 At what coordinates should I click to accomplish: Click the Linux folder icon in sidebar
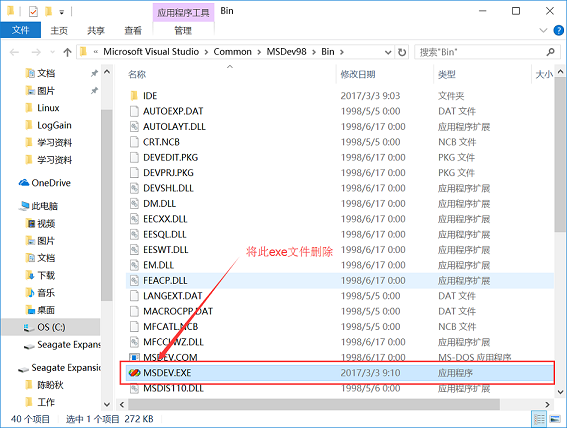click(29, 108)
